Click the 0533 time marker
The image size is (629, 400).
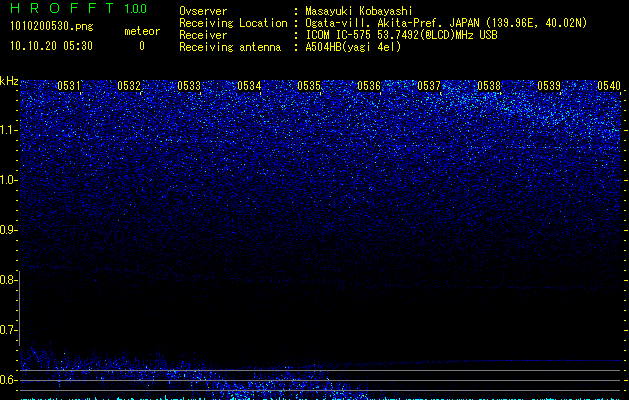pos(189,86)
